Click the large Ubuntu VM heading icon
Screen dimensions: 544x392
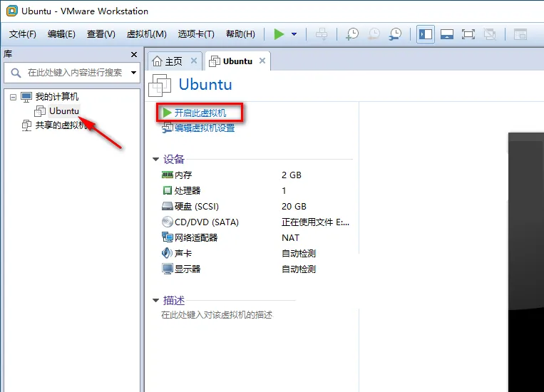(160, 85)
